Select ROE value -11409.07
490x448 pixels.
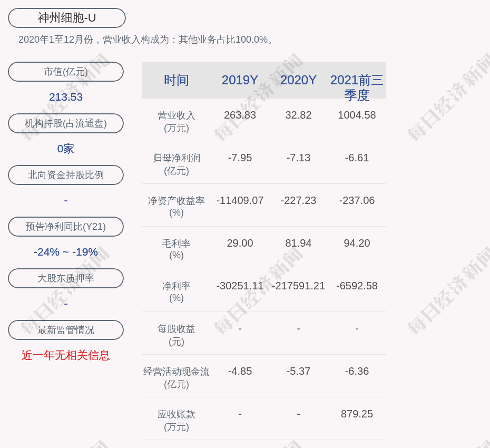[x=240, y=200]
